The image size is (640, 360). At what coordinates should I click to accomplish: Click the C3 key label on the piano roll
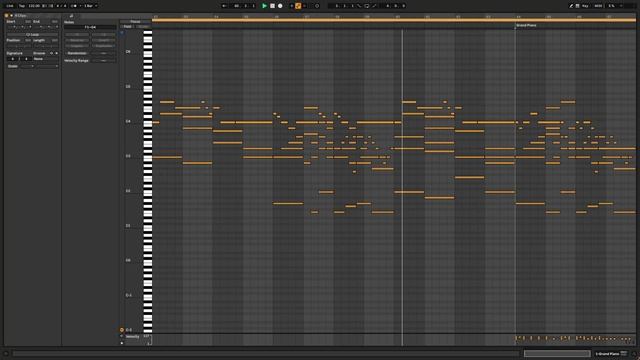pos(128,156)
